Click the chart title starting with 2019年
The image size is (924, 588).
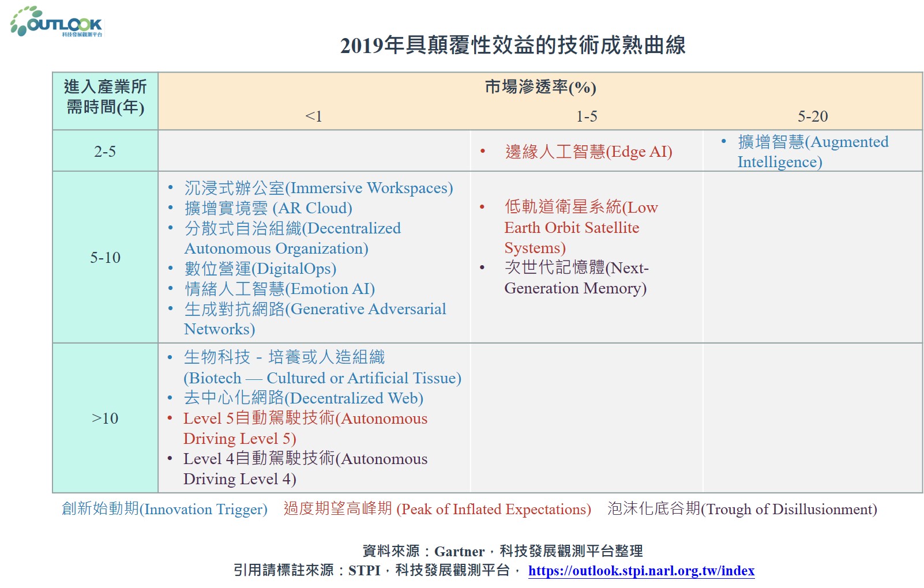point(512,46)
